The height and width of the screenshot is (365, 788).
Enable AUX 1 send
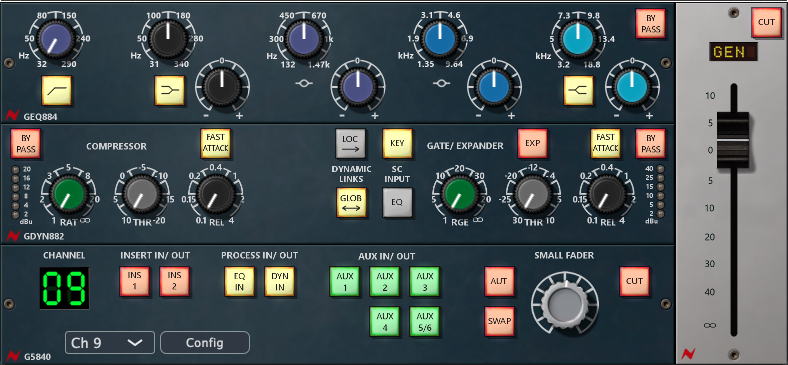pyautogui.click(x=345, y=281)
